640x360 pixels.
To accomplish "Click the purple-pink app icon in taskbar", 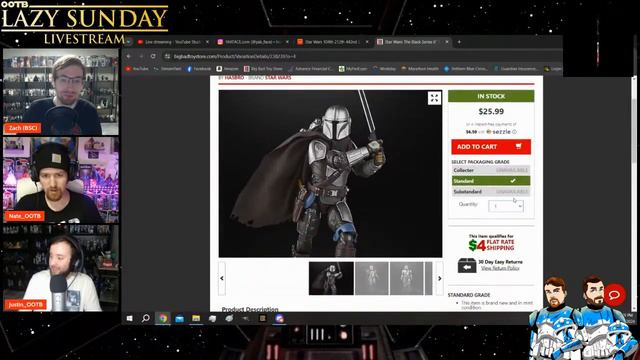I will pyautogui.click(x=279, y=318).
